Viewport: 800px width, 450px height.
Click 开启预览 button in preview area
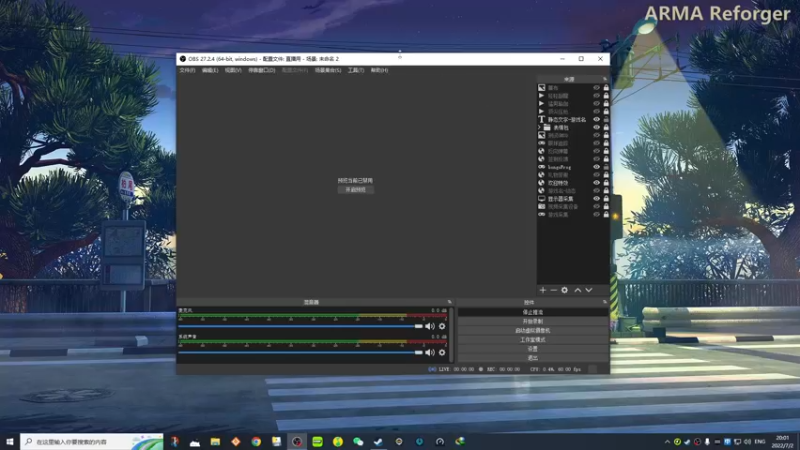click(356, 190)
